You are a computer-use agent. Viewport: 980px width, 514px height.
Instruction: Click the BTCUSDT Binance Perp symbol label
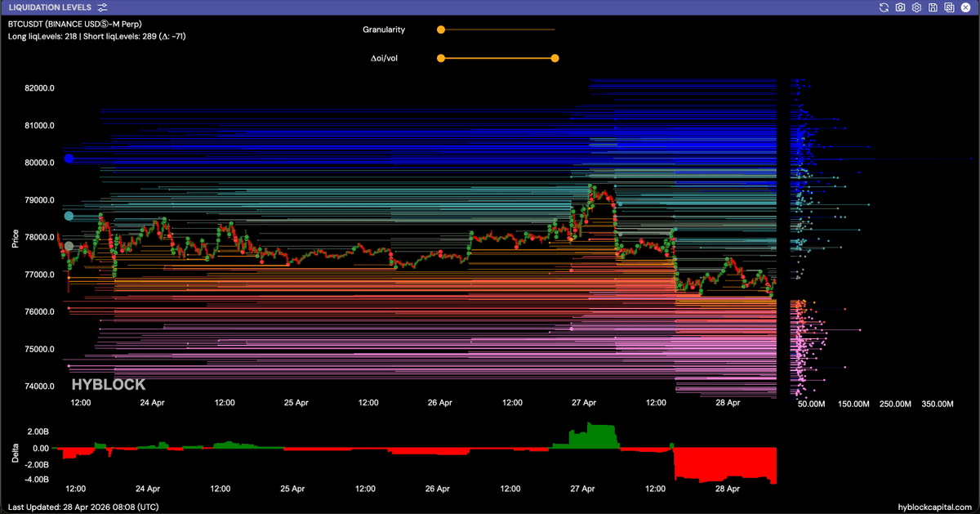tap(74, 25)
